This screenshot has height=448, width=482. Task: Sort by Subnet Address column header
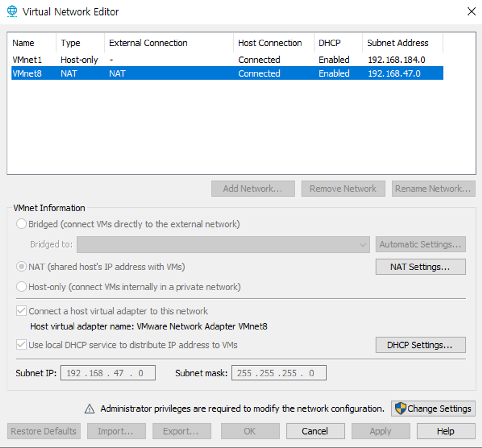pos(398,43)
